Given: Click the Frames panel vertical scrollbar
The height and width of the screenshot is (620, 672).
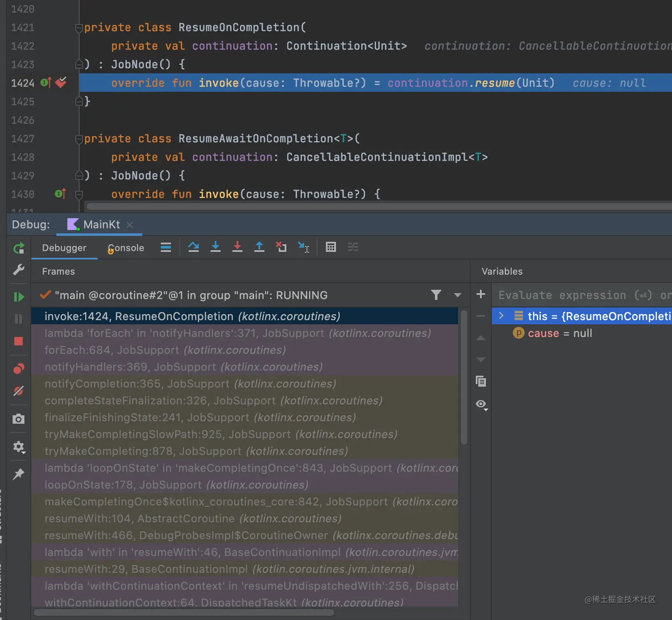Looking at the screenshot, I should coord(464,377).
